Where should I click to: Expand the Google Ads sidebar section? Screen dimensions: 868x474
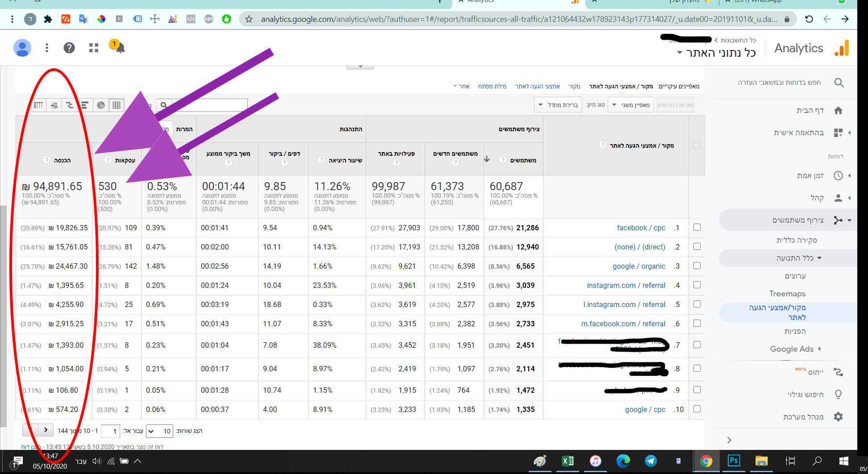click(796, 349)
